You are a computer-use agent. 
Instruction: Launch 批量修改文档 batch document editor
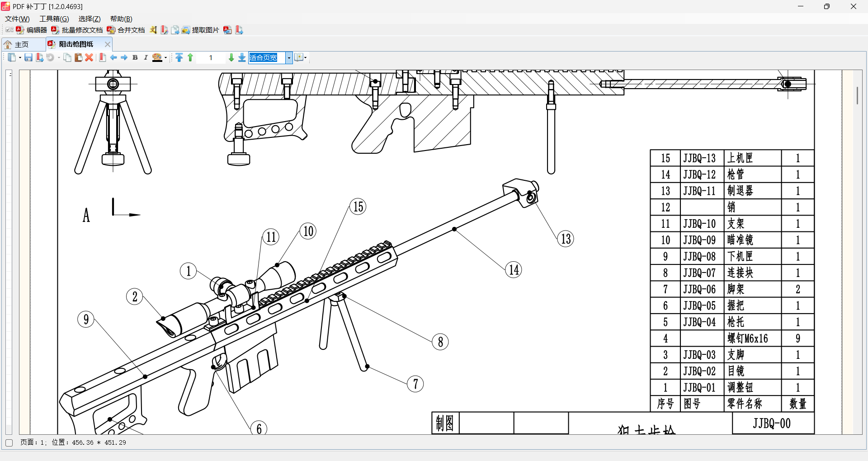(78, 30)
